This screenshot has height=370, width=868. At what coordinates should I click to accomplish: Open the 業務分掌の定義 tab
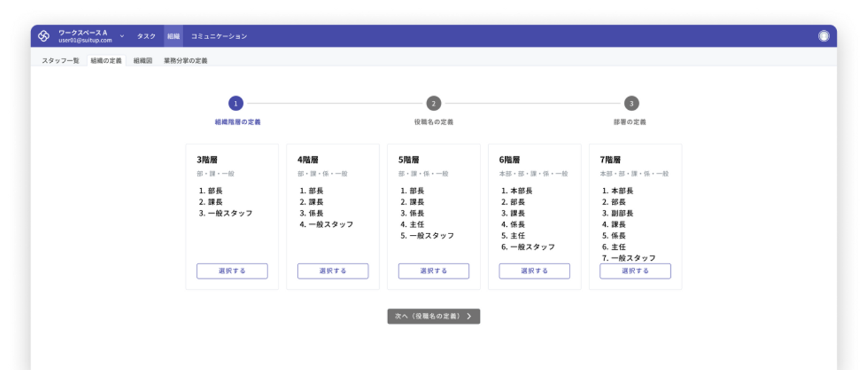[x=186, y=61]
